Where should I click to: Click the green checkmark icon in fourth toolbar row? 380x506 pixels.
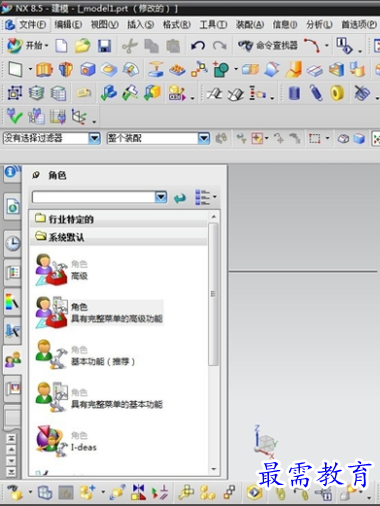pyautogui.click(x=15, y=116)
